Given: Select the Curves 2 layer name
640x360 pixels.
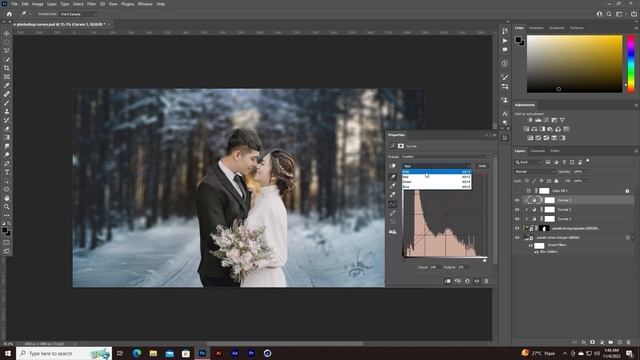Looking at the screenshot, I should (564, 209).
